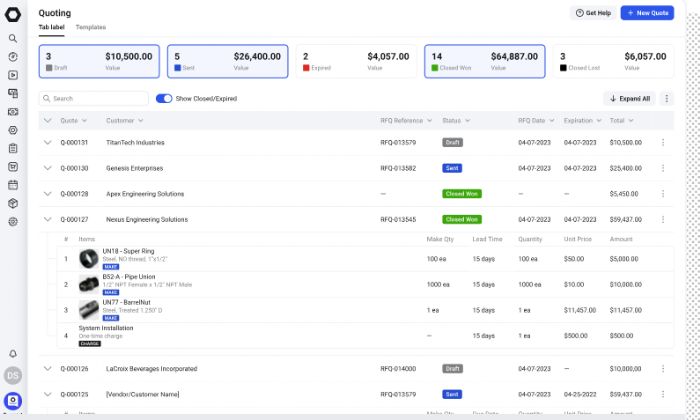This screenshot has width=700, height=420.
Task: Switch to the Templates tab
Action: point(91,27)
